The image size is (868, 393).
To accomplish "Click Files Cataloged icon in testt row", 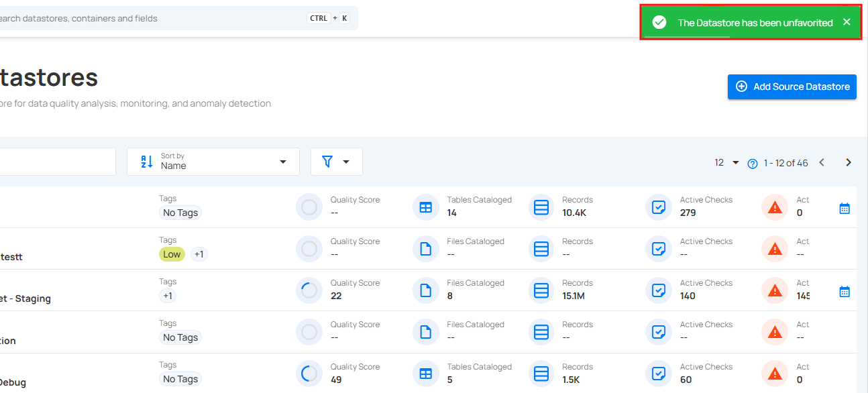I will point(425,249).
